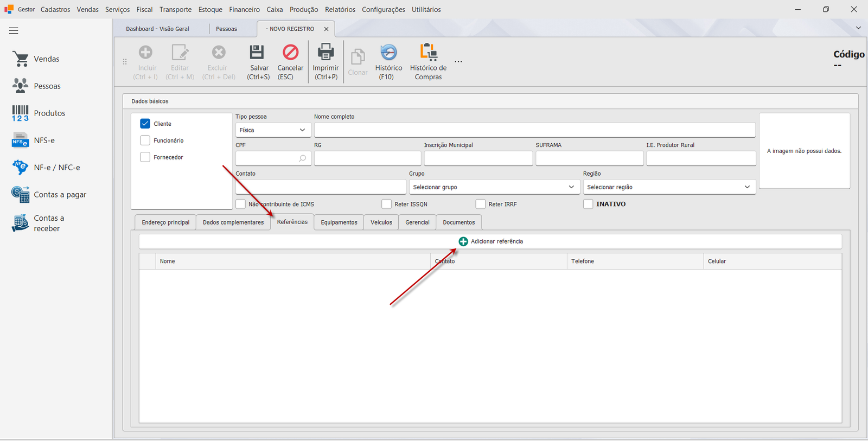868x441 pixels.
Task: Expand the tab list chevron at top right
Action: tap(858, 28)
